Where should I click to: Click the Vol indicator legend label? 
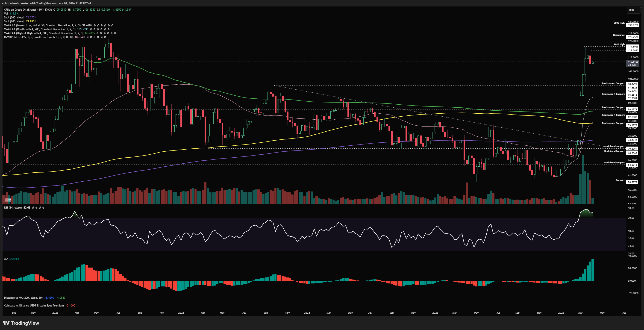6,14
